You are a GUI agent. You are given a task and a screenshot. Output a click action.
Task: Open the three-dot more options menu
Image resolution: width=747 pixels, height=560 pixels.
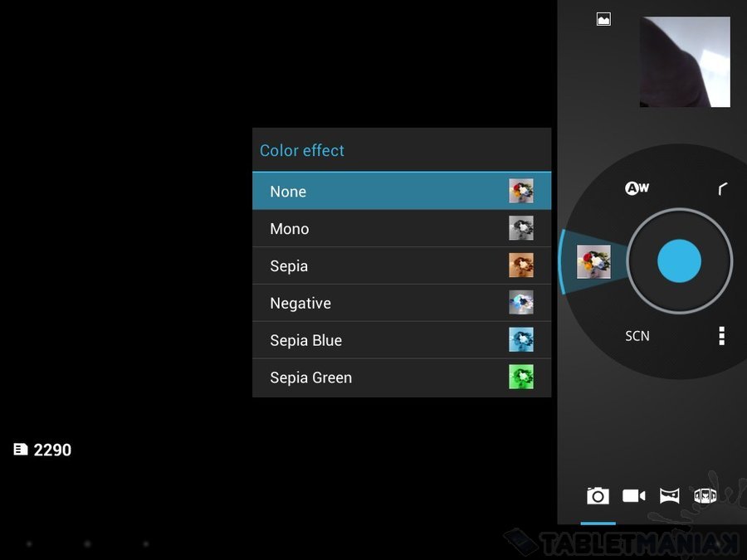pos(722,336)
